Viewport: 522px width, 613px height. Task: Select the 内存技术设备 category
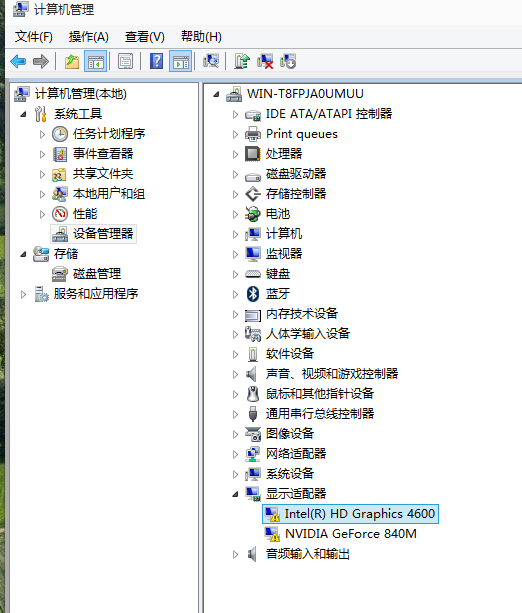pyautogui.click(x=302, y=314)
